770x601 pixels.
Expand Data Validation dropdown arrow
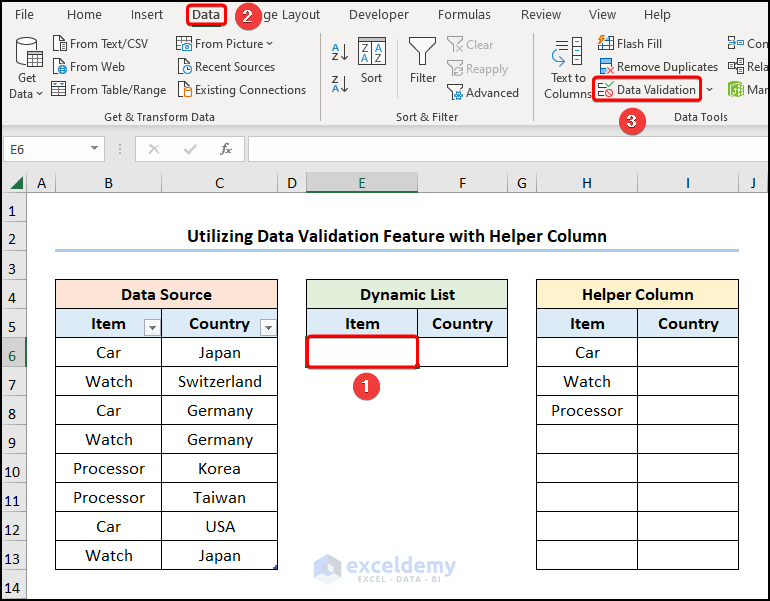tap(709, 90)
